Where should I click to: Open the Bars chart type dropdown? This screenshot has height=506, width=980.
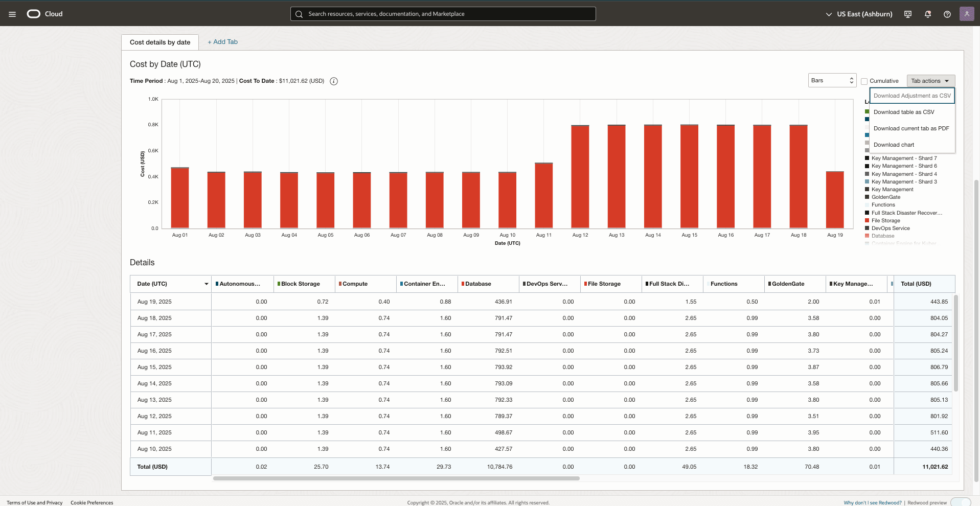point(832,80)
